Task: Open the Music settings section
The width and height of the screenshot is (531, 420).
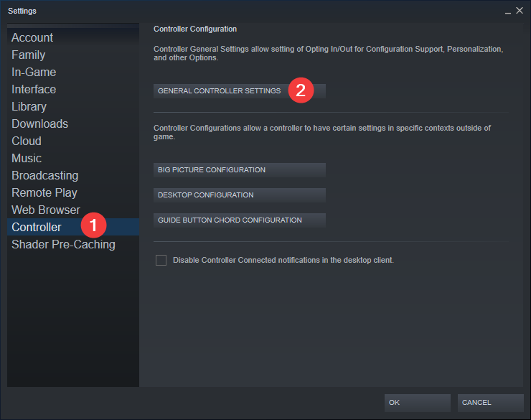Action: 27,159
